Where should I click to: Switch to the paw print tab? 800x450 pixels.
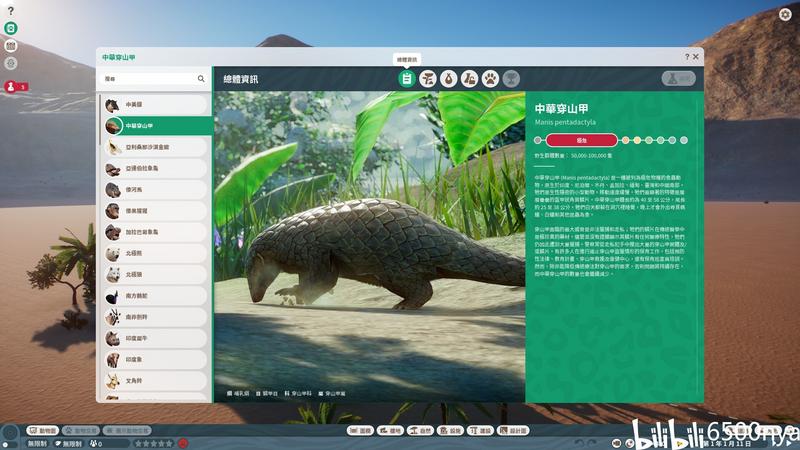[x=490, y=79]
